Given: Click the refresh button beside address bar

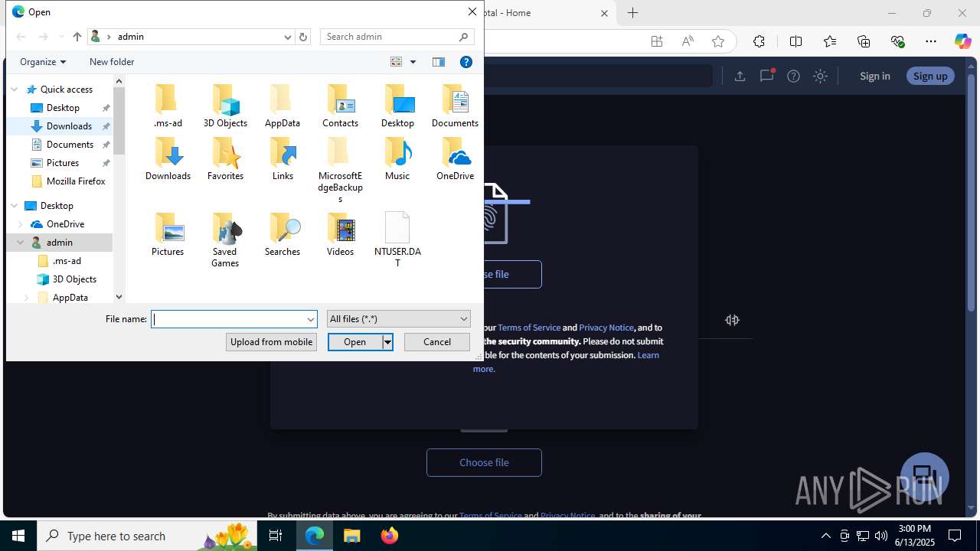Looking at the screenshot, I should pos(303,37).
